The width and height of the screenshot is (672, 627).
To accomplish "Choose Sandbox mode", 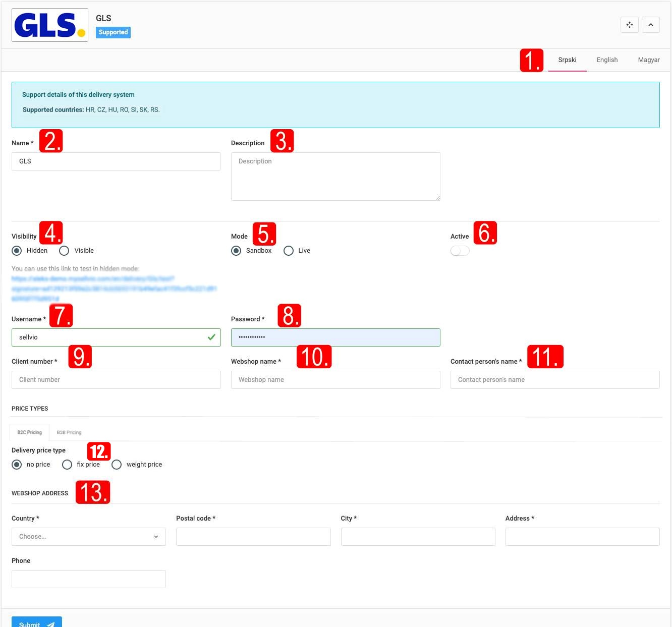I will [236, 251].
